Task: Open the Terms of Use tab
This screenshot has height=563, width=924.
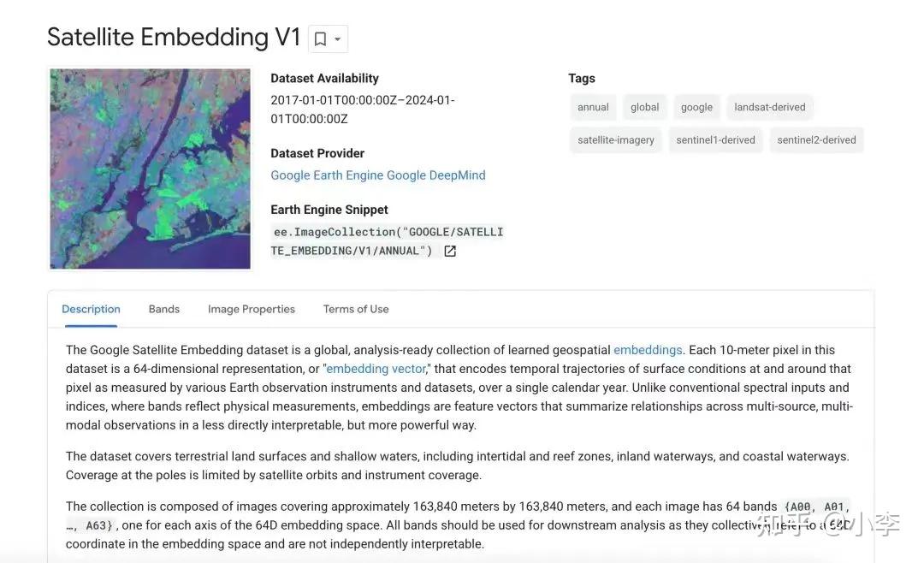Action: click(x=355, y=309)
